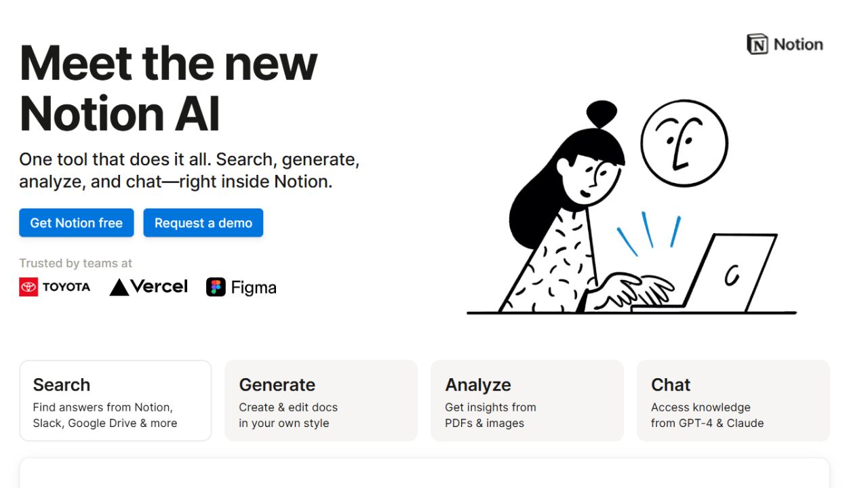Image resolution: width=868 pixels, height=488 pixels.
Task: Click the Trusted by teams at label
Action: [75, 263]
